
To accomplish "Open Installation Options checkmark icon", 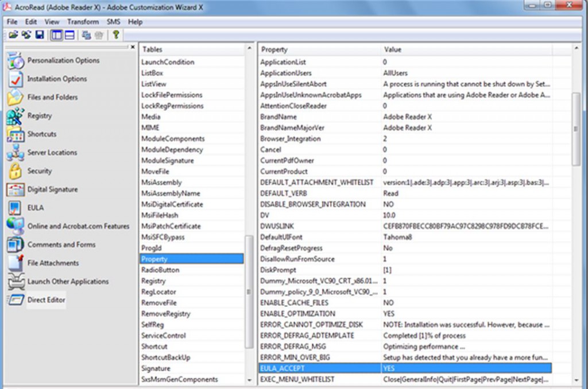I will coord(16,79).
